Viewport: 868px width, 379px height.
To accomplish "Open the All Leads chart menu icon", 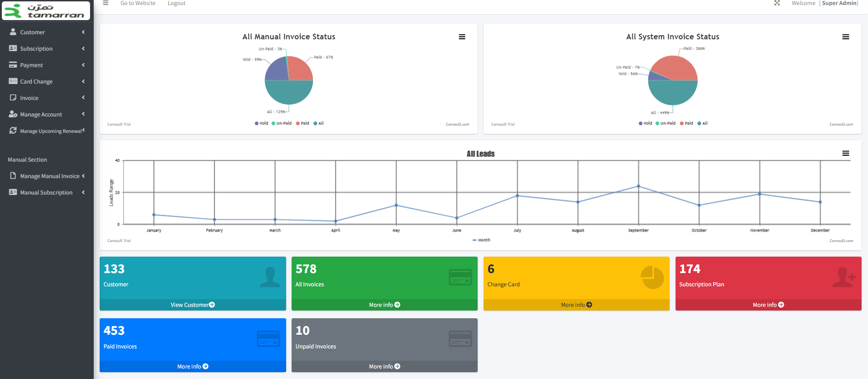I will click(x=846, y=153).
